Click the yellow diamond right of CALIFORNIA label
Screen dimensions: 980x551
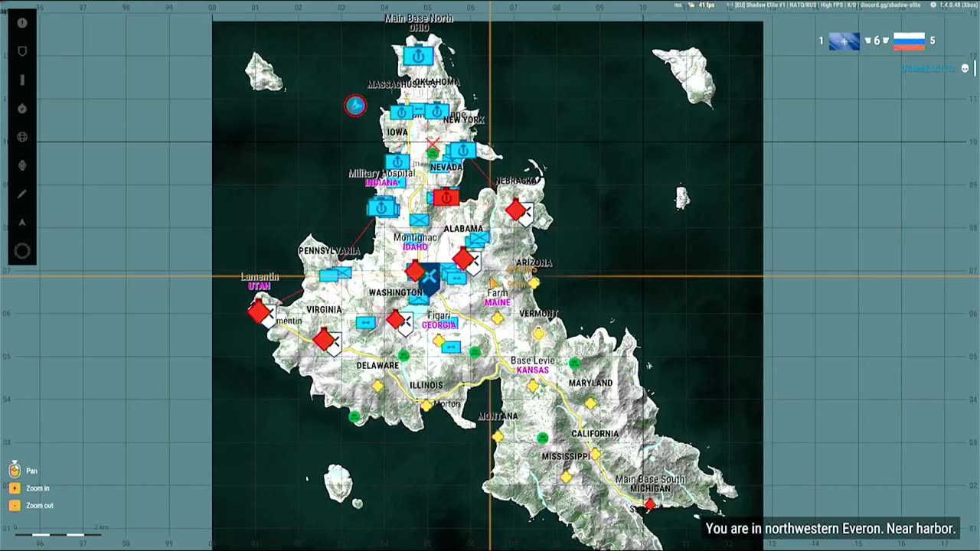(x=595, y=455)
